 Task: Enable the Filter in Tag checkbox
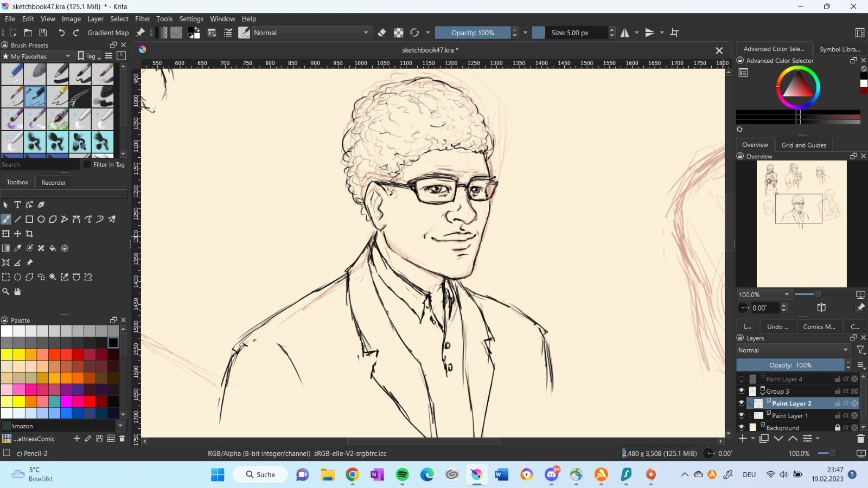tap(87, 165)
